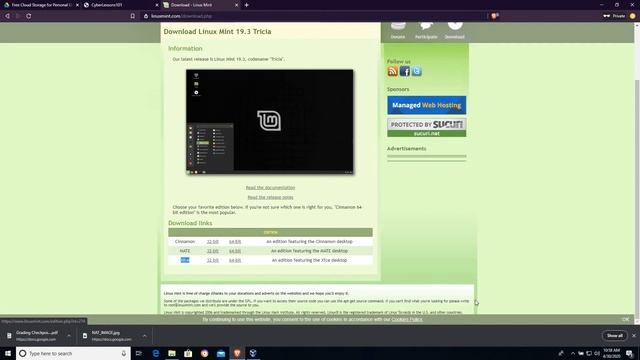Open a new tab with the plus icon
640x360 pixels.
[247, 5]
